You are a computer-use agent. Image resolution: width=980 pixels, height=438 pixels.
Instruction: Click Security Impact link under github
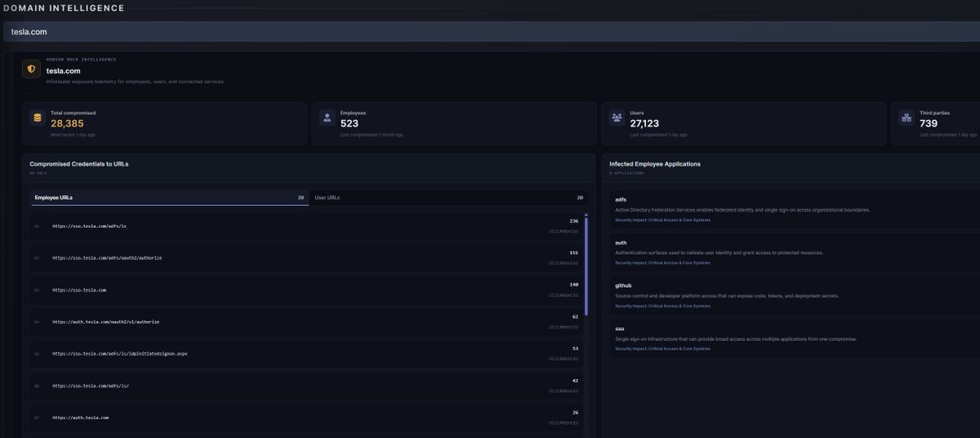coord(662,306)
